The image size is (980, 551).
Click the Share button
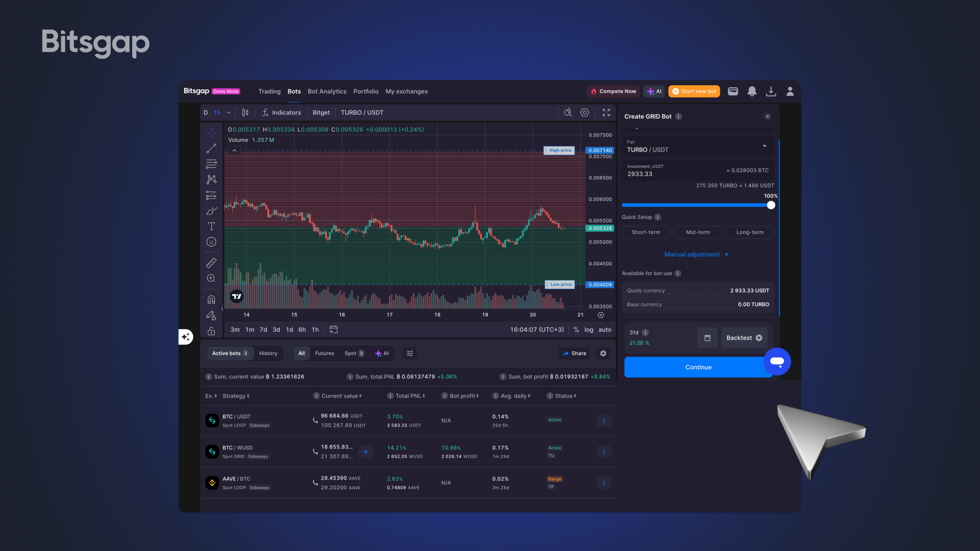pyautogui.click(x=575, y=353)
